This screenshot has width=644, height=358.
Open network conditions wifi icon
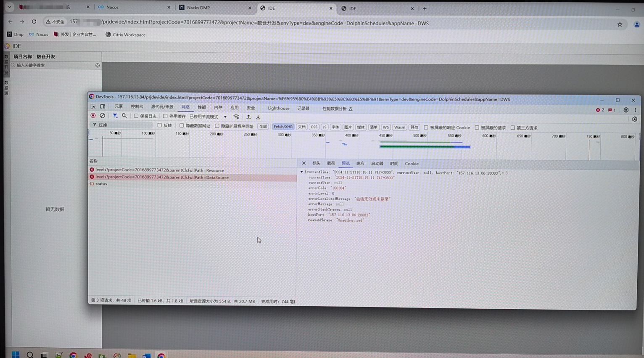tap(236, 117)
